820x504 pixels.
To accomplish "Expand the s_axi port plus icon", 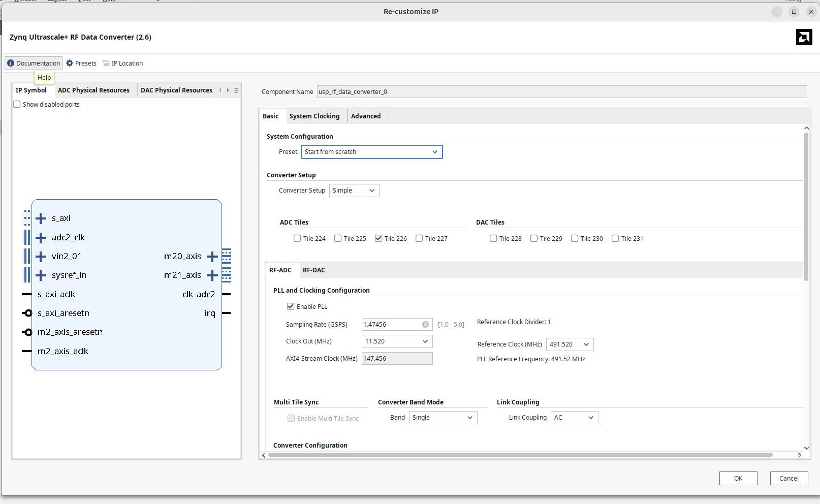I will point(41,218).
